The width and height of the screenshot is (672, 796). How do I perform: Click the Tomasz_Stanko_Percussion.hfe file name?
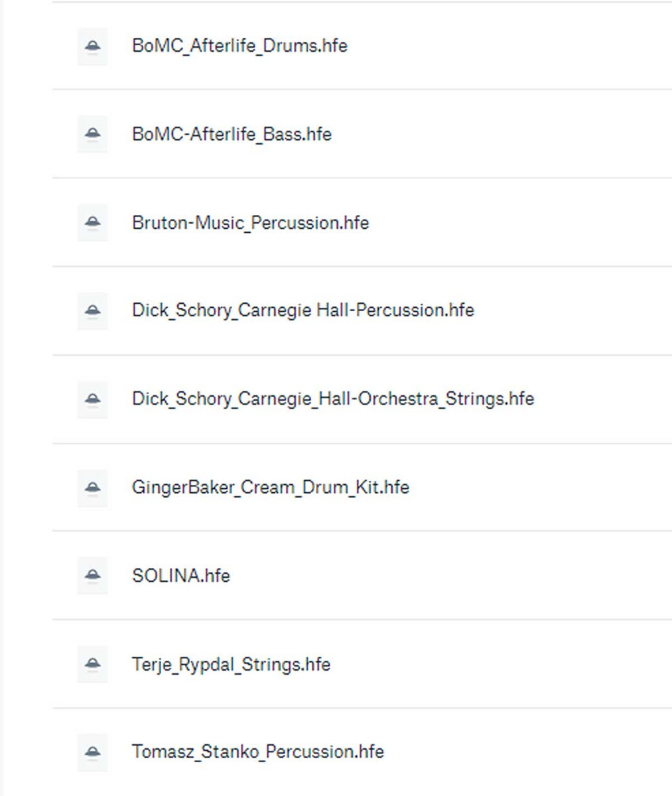point(257,752)
